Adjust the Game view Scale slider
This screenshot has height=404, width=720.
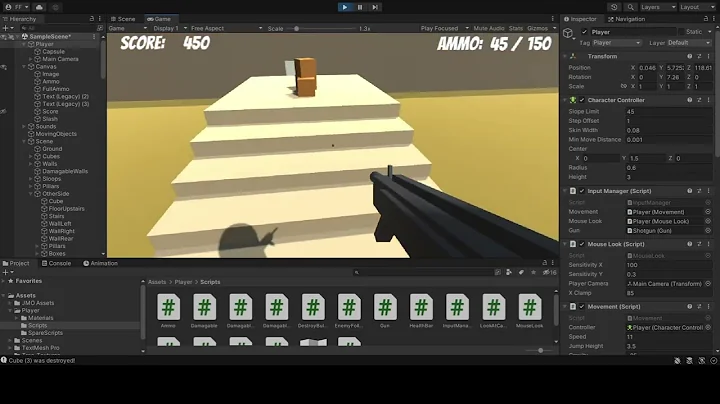click(297, 28)
